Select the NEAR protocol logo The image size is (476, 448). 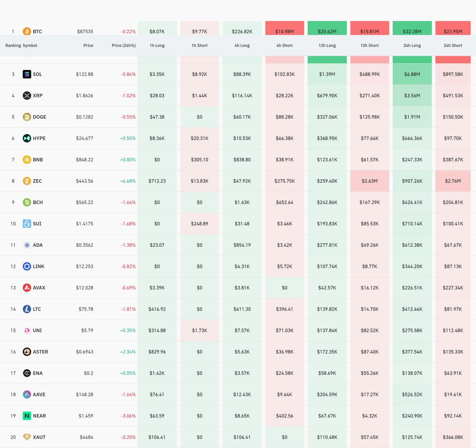pyautogui.click(x=27, y=416)
